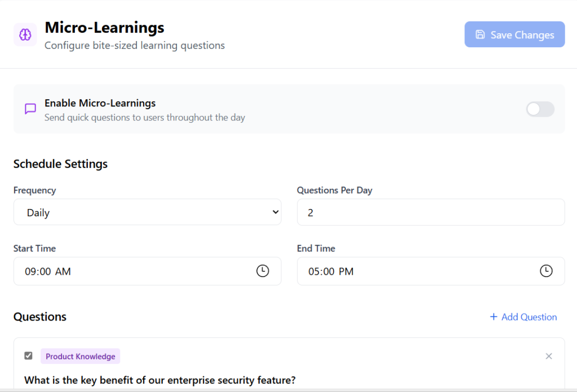The height and width of the screenshot is (392, 577).
Task: Select the hour segment in Start Time
Action: pos(30,271)
